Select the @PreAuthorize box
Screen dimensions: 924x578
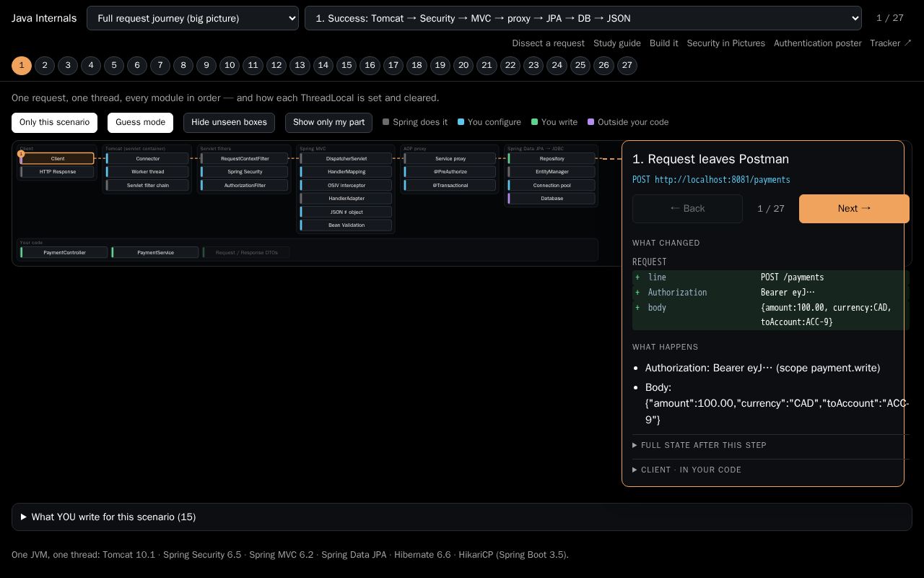point(450,172)
